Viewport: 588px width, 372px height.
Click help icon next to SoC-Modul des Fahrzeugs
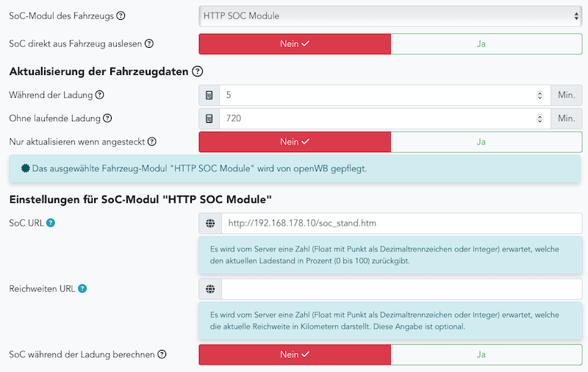click(121, 15)
